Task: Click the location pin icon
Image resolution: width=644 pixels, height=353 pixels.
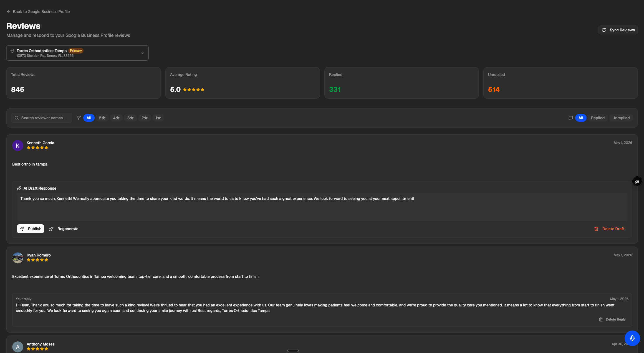Action: pos(12,51)
